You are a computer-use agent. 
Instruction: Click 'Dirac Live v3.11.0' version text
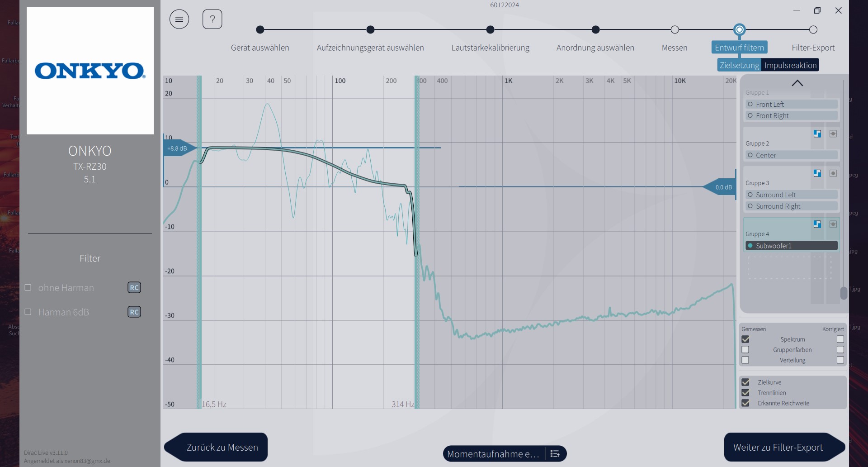click(x=46, y=453)
